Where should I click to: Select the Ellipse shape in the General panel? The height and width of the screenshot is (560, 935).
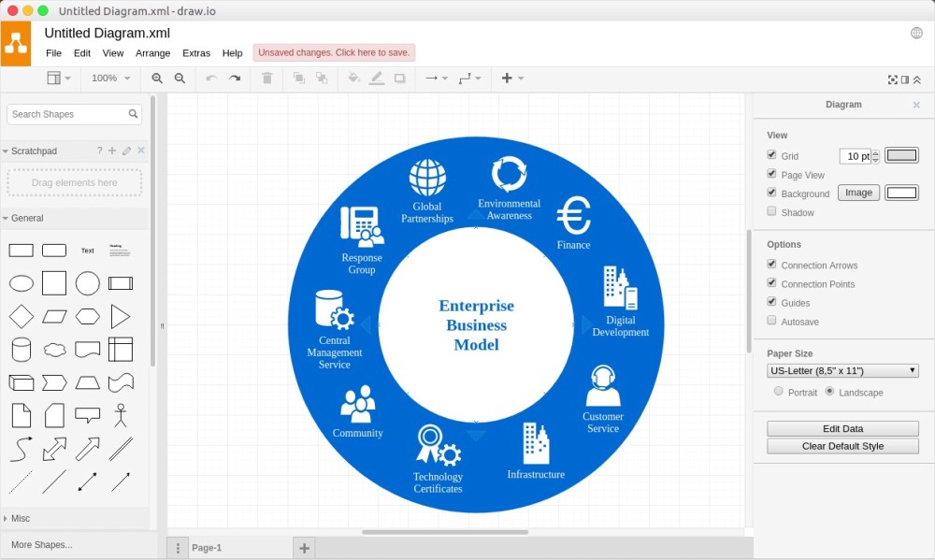pos(21,283)
